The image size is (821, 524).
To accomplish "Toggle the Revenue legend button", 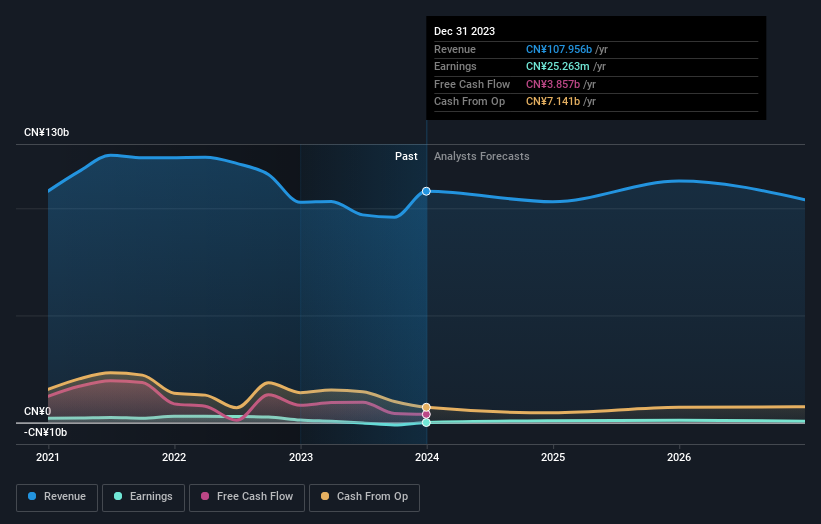I will 57,497.
